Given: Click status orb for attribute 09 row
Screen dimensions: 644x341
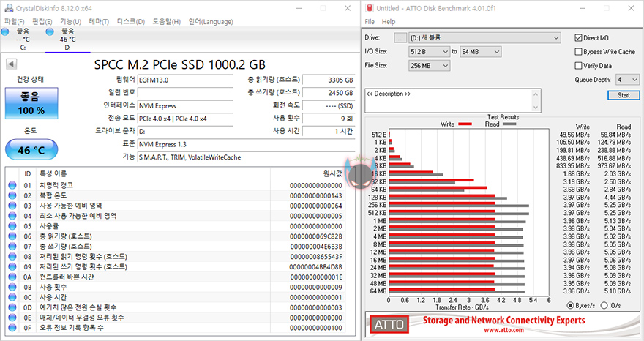Looking at the screenshot, I should tap(12, 266).
